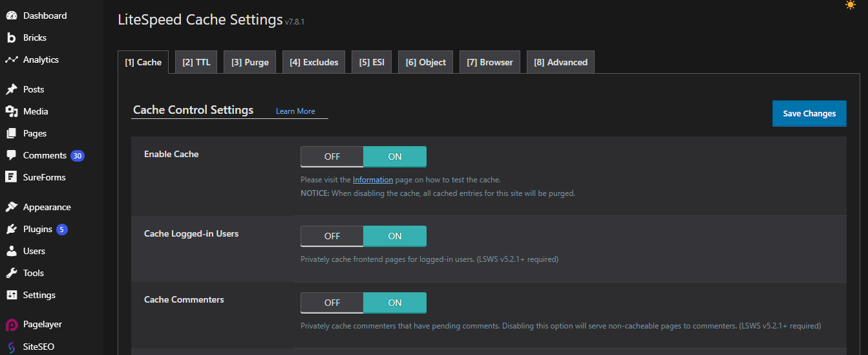Open the [7] Browser tab
This screenshot has height=355, width=868.
[x=490, y=62]
